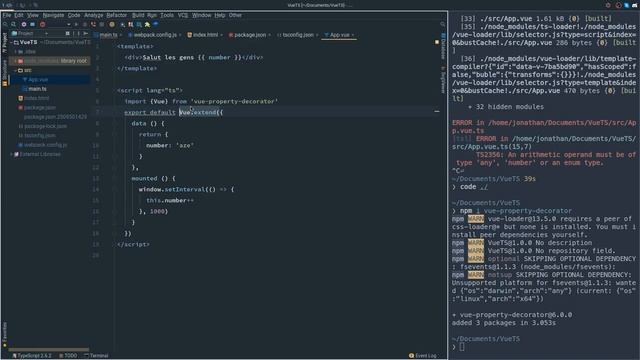The height and width of the screenshot is (360, 640).
Task: Switch to the main.ts editor tab
Action: point(108,35)
